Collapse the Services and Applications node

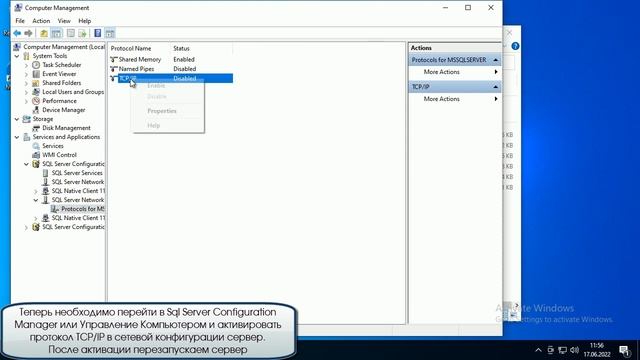coord(17,137)
